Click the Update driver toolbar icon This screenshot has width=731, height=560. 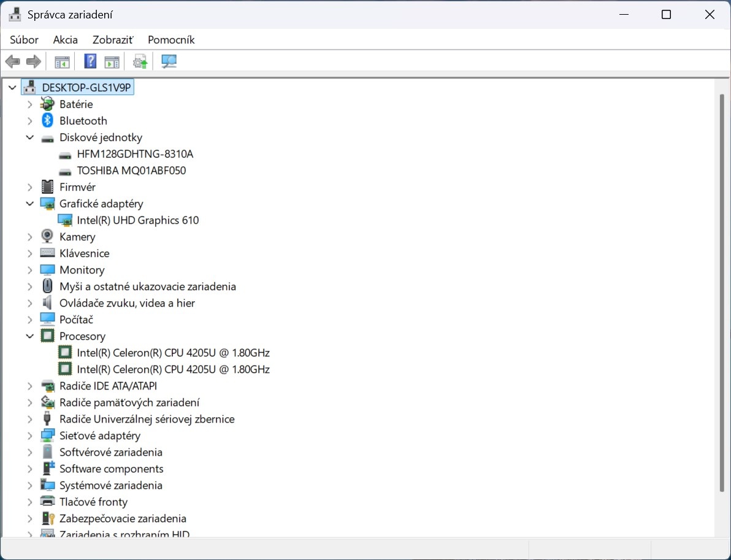[x=139, y=61]
